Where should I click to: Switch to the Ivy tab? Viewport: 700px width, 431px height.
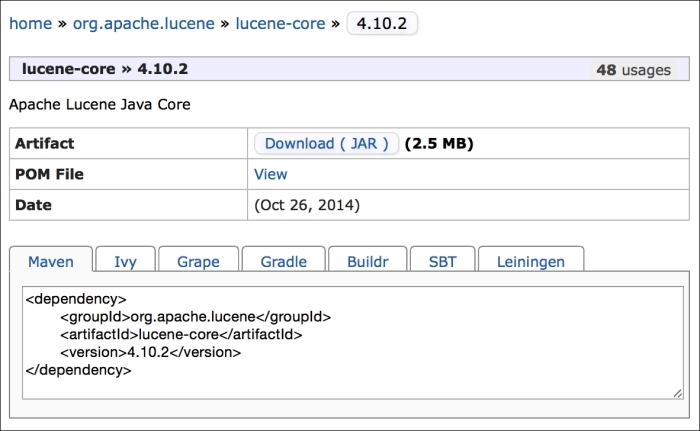125,261
